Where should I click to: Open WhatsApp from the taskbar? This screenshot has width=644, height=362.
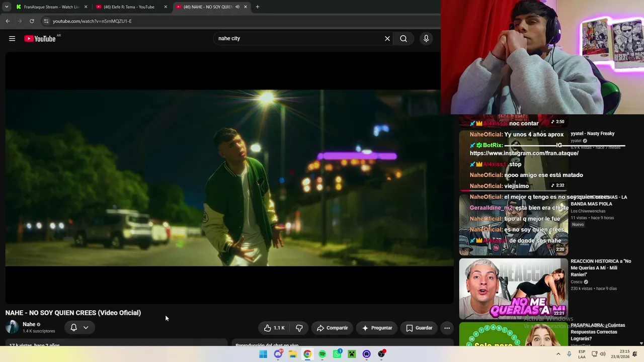tap(337, 354)
